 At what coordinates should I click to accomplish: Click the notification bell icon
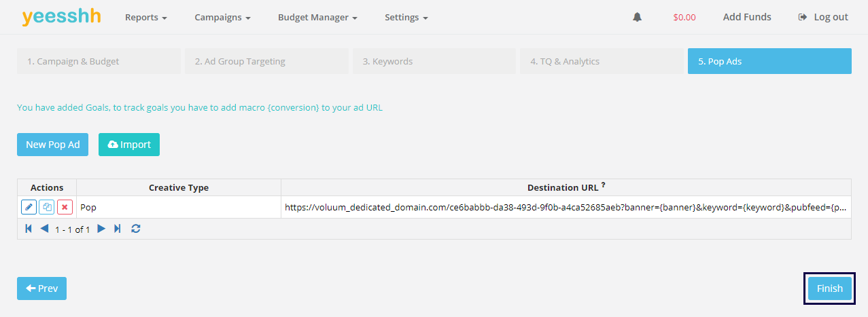pyautogui.click(x=637, y=18)
